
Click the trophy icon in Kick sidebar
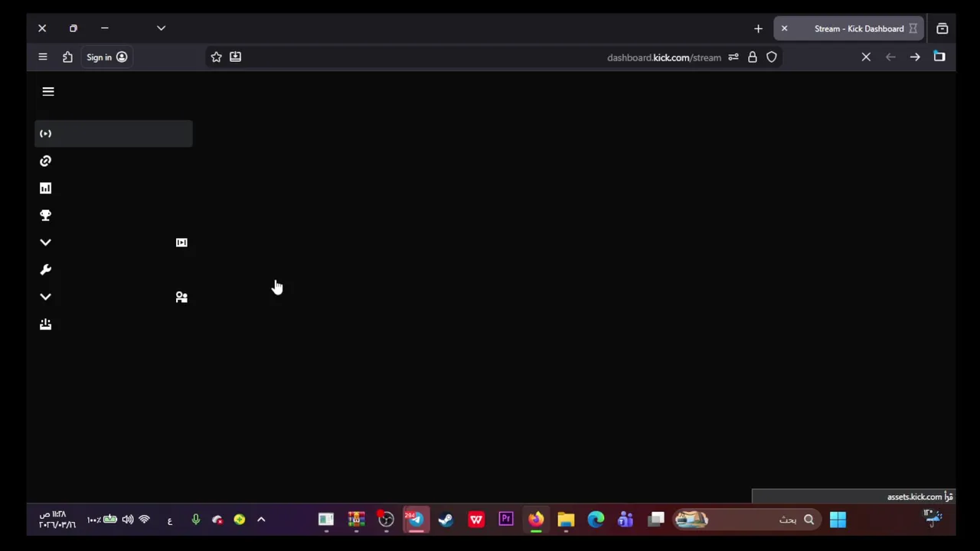point(45,215)
